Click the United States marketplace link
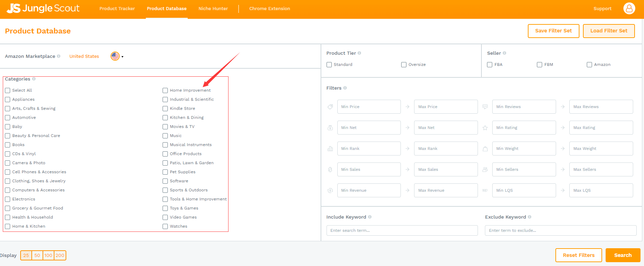Viewport: 644px width, 266px height. point(84,56)
